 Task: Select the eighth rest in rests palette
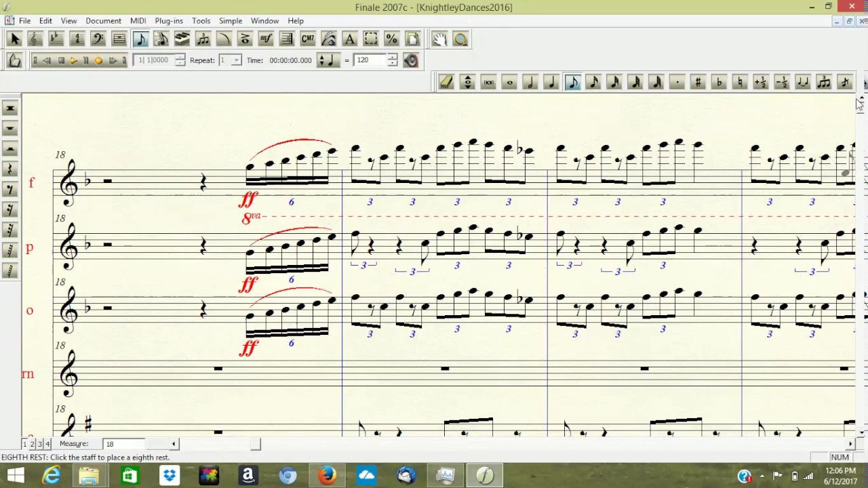click(10, 189)
